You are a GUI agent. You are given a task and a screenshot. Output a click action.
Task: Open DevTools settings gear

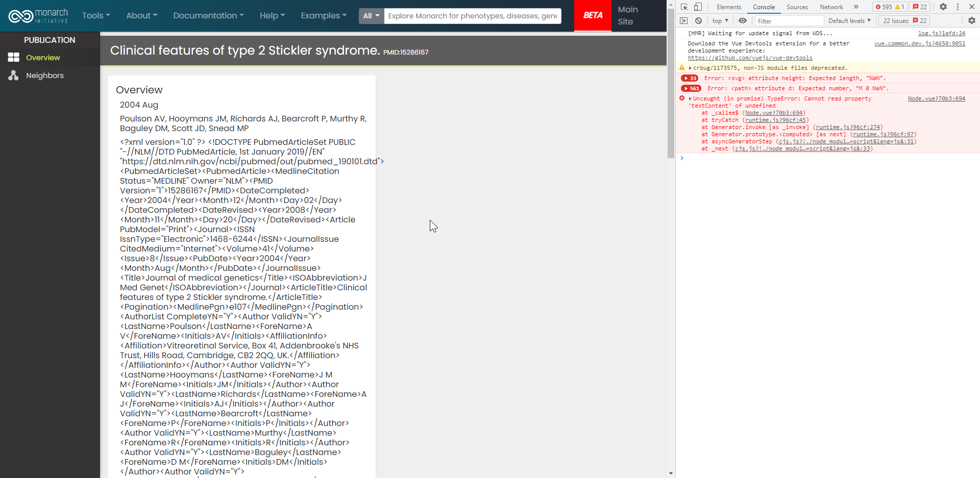coord(943,7)
